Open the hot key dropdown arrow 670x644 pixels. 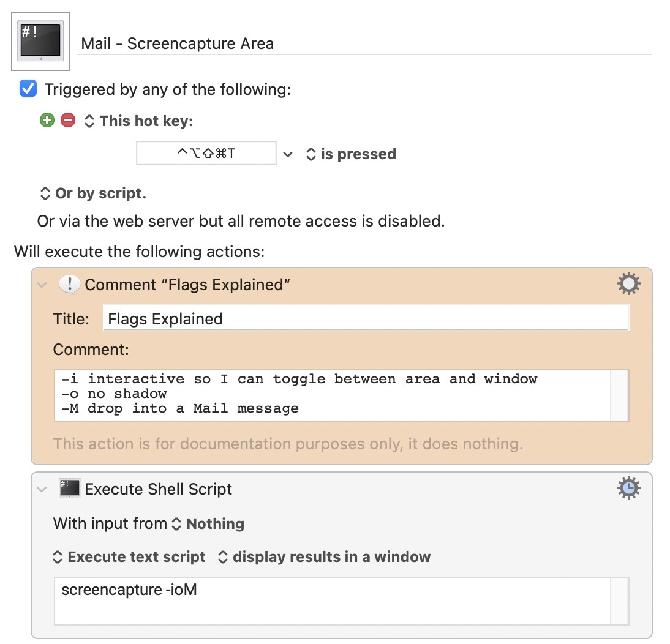click(x=288, y=154)
